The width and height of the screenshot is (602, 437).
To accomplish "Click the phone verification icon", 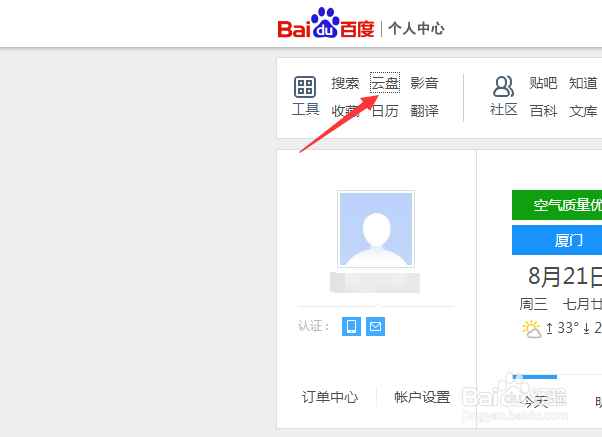I will click(x=351, y=326).
